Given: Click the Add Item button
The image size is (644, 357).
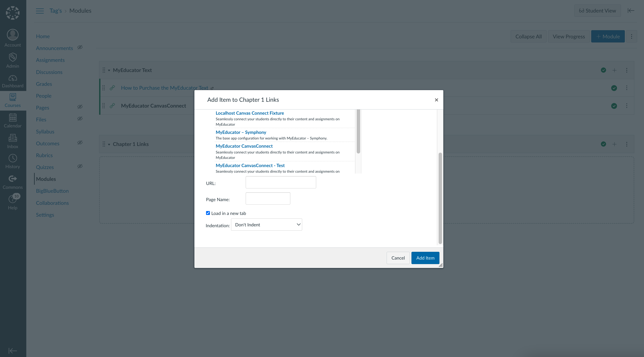Looking at the screenshot, I should 425,258.
